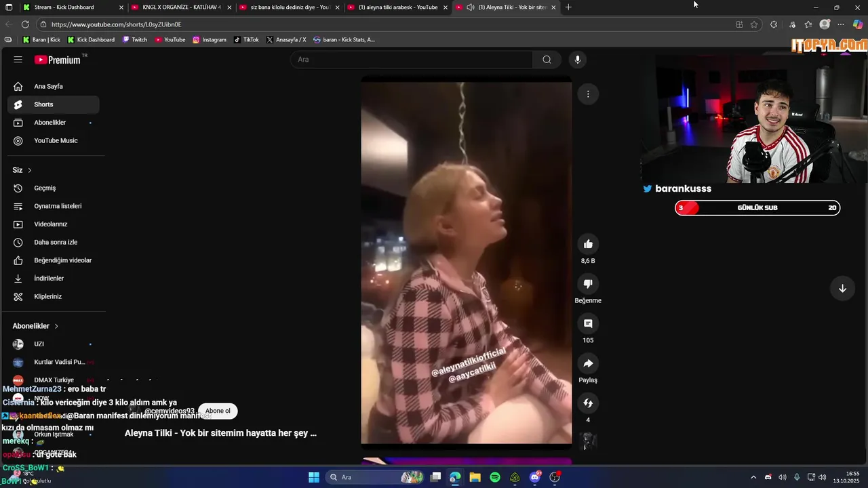868x488 pixels.
Task: Open Kick Dashboard bookmark
Action: tap(91, 40)
